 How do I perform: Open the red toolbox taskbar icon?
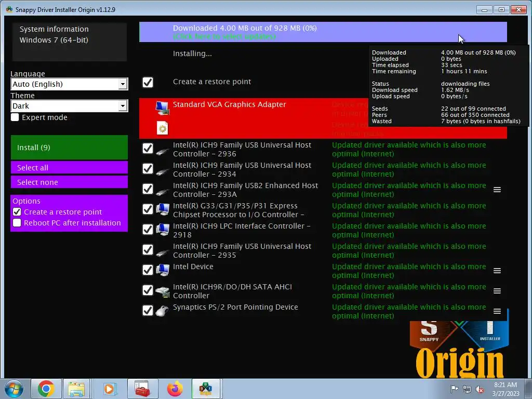142,389
